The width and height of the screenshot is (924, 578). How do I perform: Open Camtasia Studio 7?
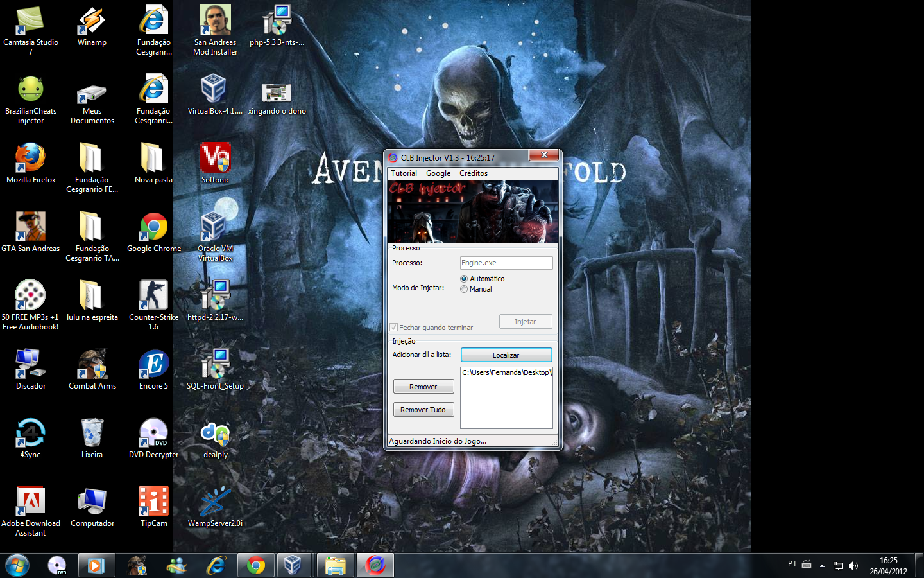pyautogui.click(x=30, y=21)
